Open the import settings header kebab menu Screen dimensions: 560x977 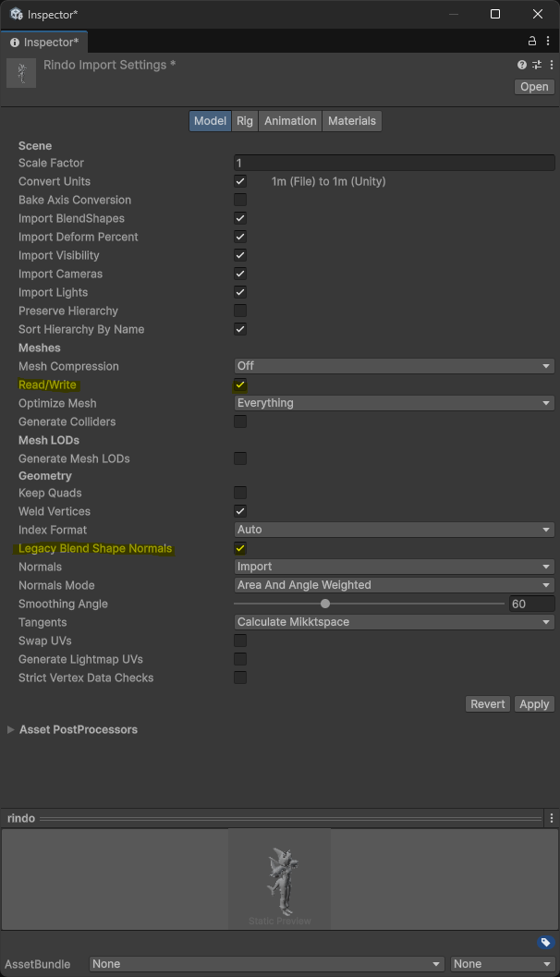coord(550,66)
